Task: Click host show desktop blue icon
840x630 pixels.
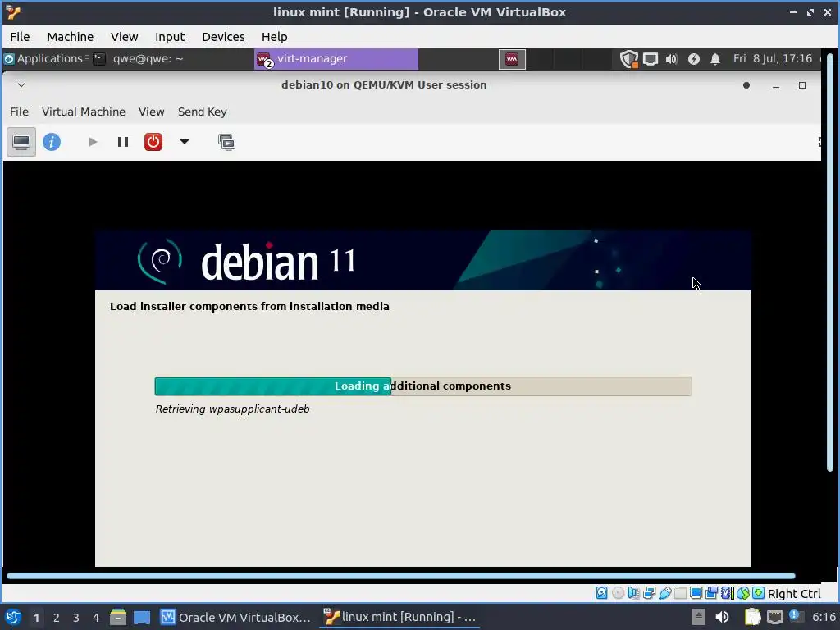Action: [x=141, y=617]
